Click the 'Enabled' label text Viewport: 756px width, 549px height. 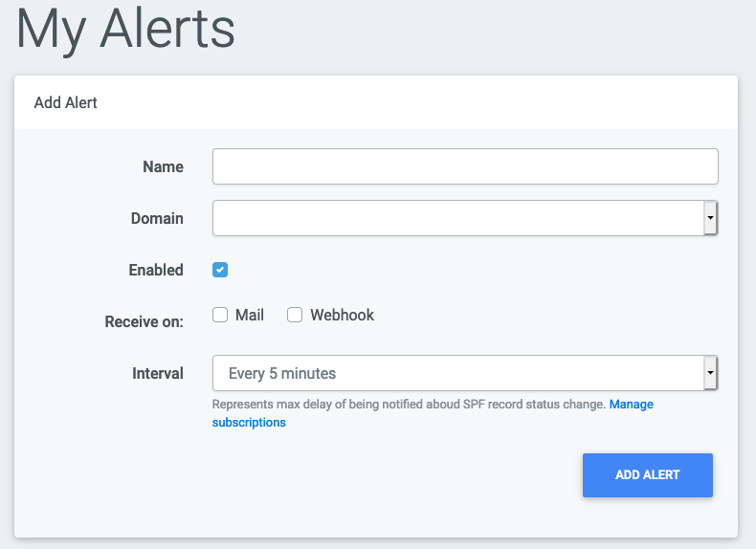pyautogui.click(x=156, y=271)
